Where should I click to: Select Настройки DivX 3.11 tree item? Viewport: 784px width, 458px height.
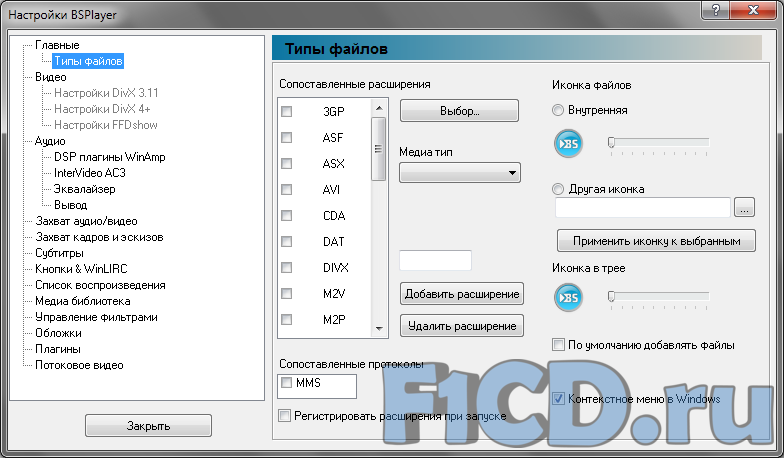pos(106,93)
